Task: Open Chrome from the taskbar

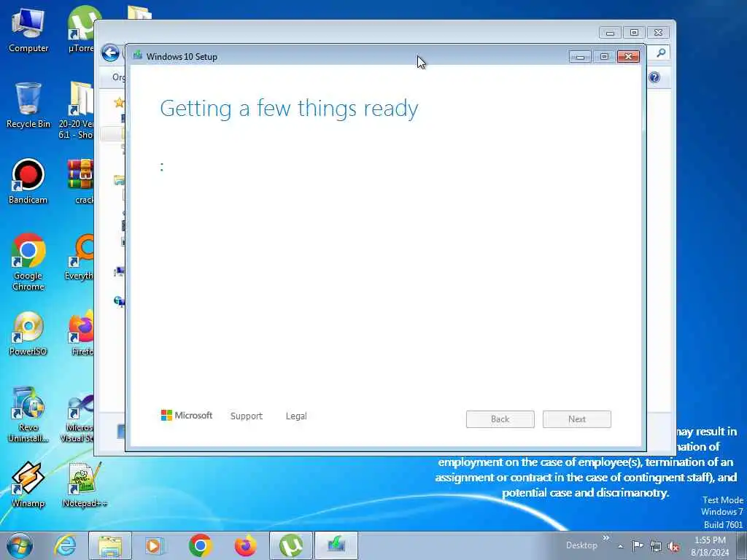Action: pos(200,545)
